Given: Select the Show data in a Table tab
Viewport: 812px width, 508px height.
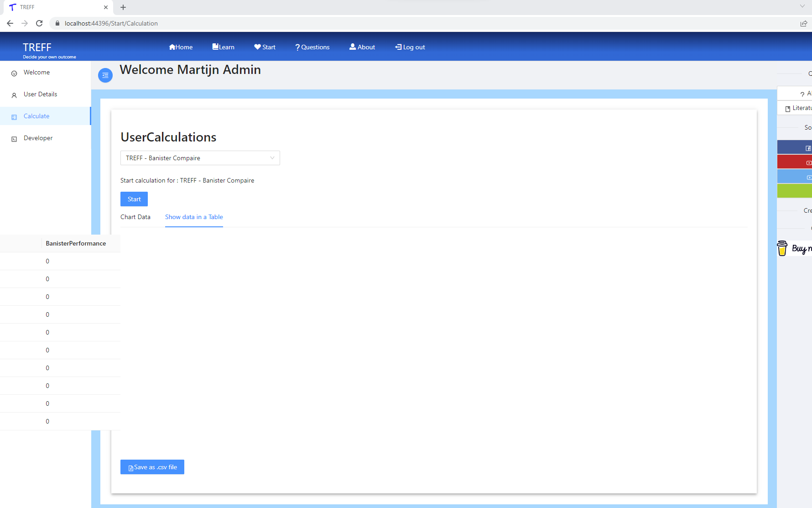Looking at the screenshot, I should tap(194, 217).
